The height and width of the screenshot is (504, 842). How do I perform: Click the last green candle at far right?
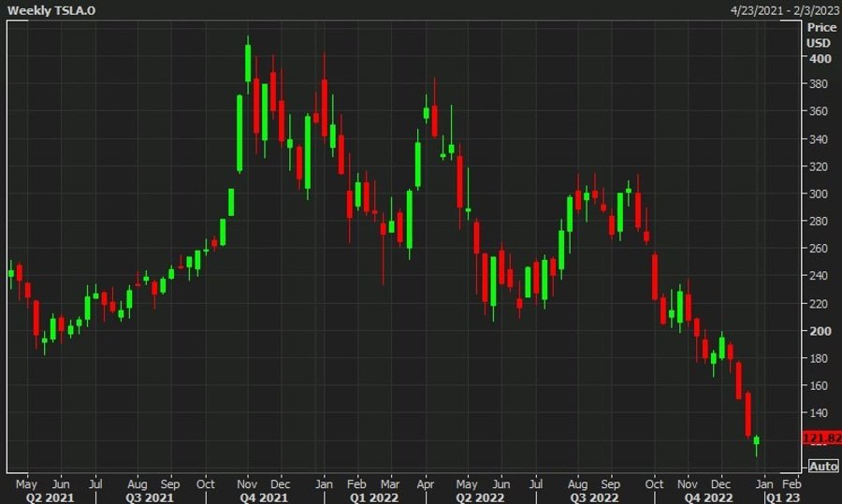pos(756,440)
